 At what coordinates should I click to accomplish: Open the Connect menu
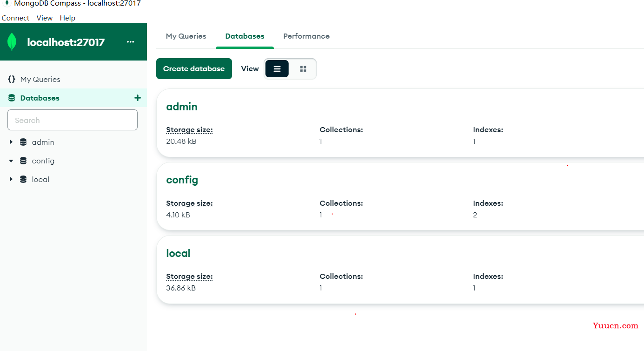[15, 18]
